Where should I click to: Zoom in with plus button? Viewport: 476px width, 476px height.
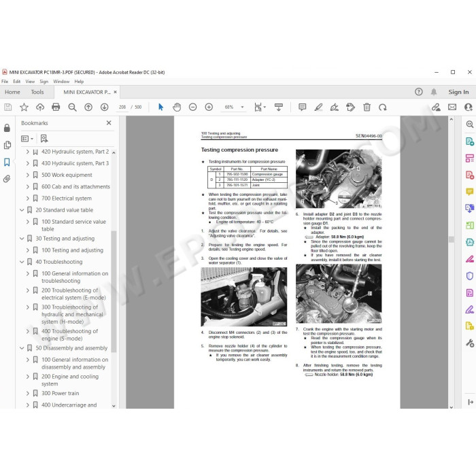pos(209,107)
